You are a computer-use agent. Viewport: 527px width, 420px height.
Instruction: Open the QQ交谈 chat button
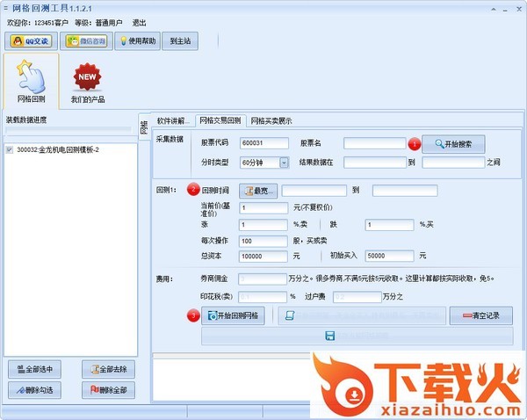32,40
